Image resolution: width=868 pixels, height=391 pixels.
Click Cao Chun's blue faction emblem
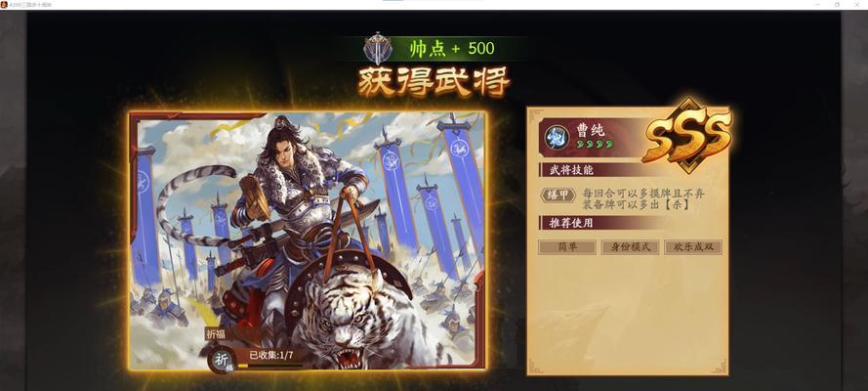point(555,137)
